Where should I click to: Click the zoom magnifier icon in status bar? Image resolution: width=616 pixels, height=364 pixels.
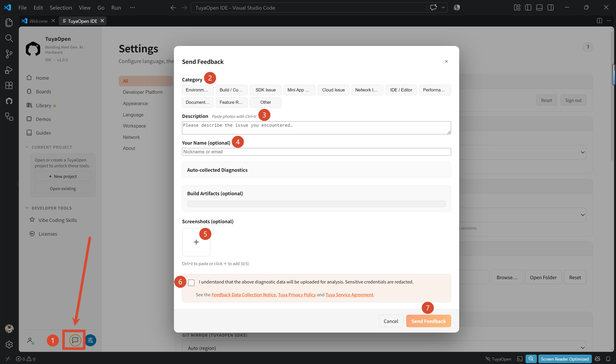coord(531,359)
